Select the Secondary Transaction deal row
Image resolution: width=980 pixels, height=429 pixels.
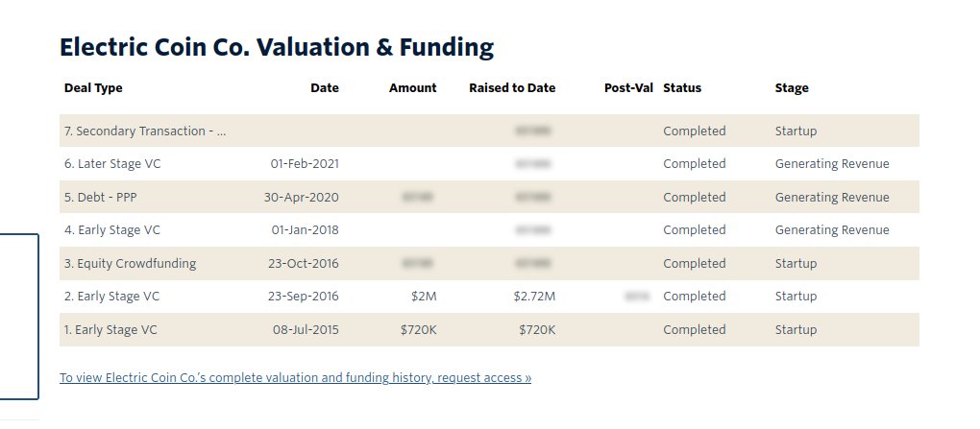[x=489, y=131]
